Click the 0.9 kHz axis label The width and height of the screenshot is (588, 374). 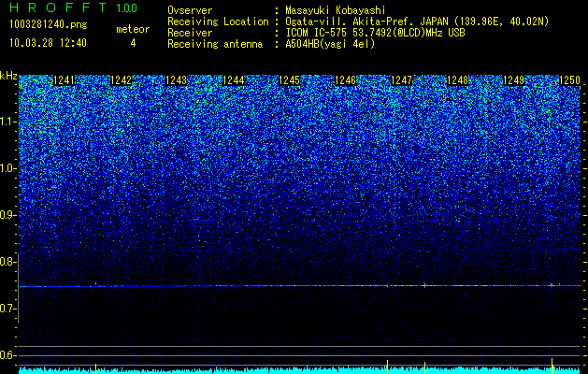7,215
